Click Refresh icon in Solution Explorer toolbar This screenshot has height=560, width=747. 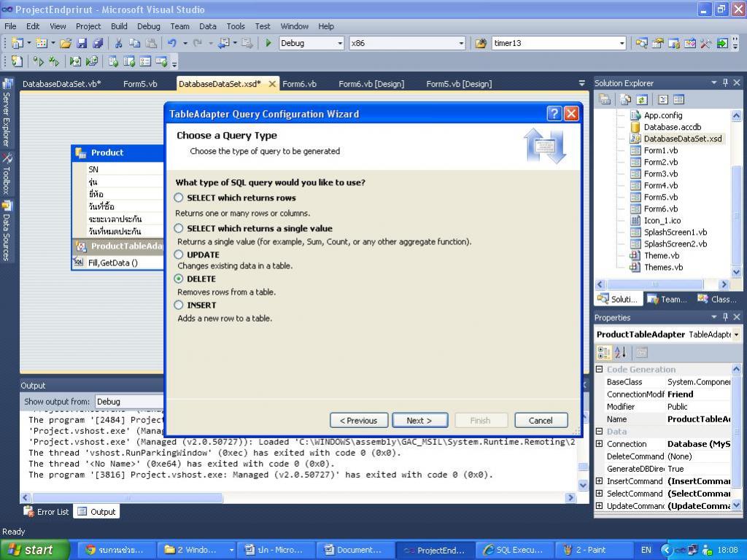coord(642,99)
